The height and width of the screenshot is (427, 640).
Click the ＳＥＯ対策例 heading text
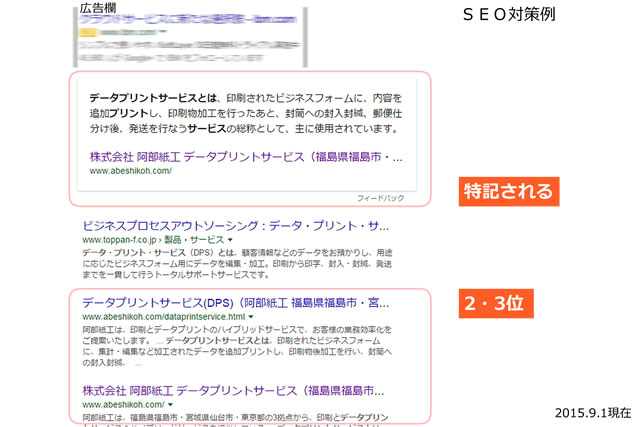point(509,14)
